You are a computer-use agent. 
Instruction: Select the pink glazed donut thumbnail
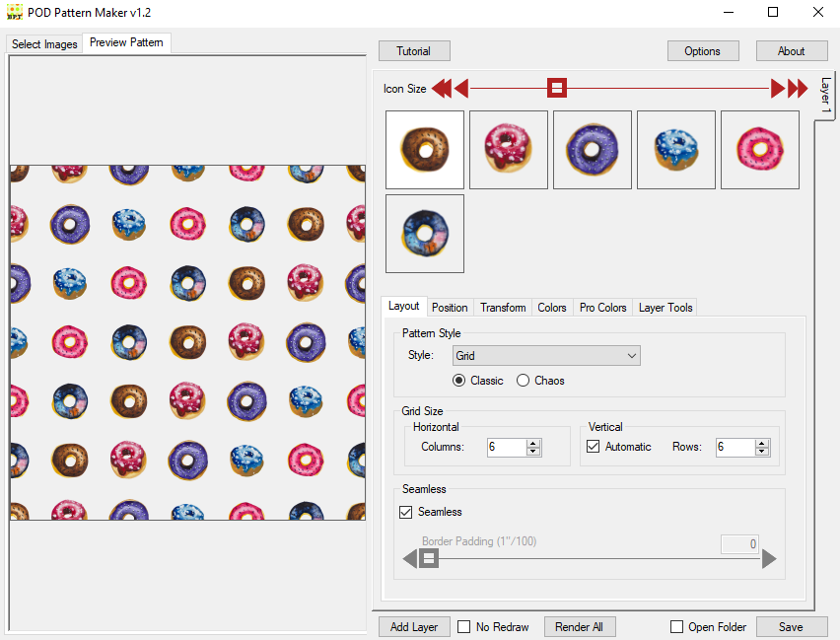pos(759,150)
